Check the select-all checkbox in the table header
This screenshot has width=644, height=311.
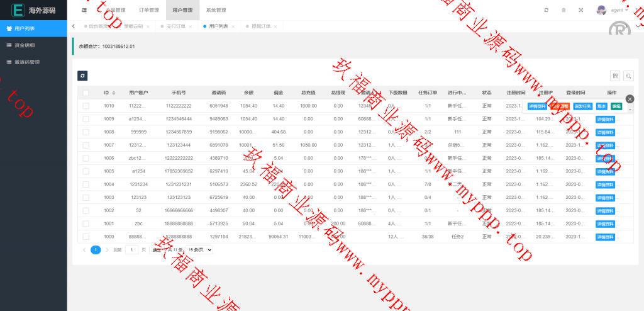click(x=86, y=93)
